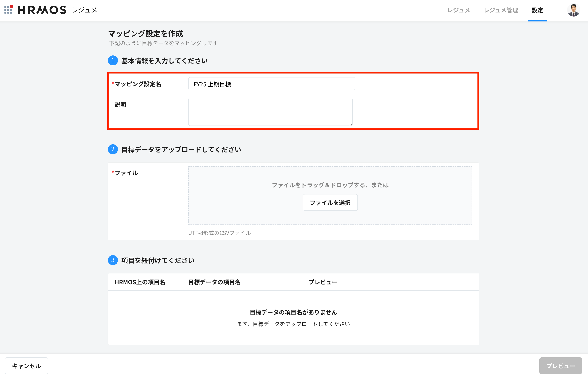Click the step 1 number badge
Image resolution: width=588 pixels, height=376 pixels.
pos(113,61)
